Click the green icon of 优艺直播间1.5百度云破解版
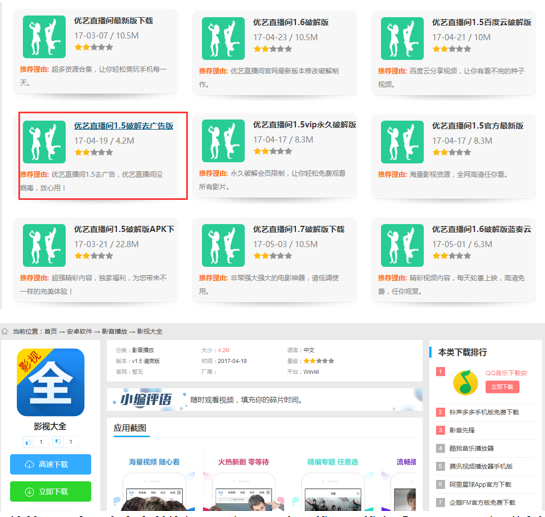Screen dimensions: 545x517 point(402,38)
